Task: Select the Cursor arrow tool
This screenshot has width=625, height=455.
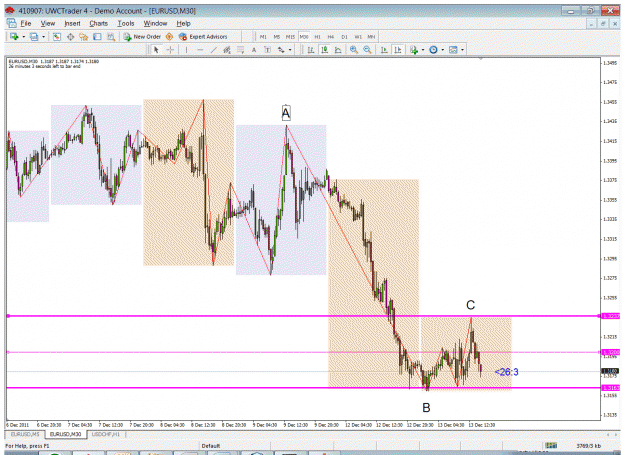Action: (x=156, y=50)
